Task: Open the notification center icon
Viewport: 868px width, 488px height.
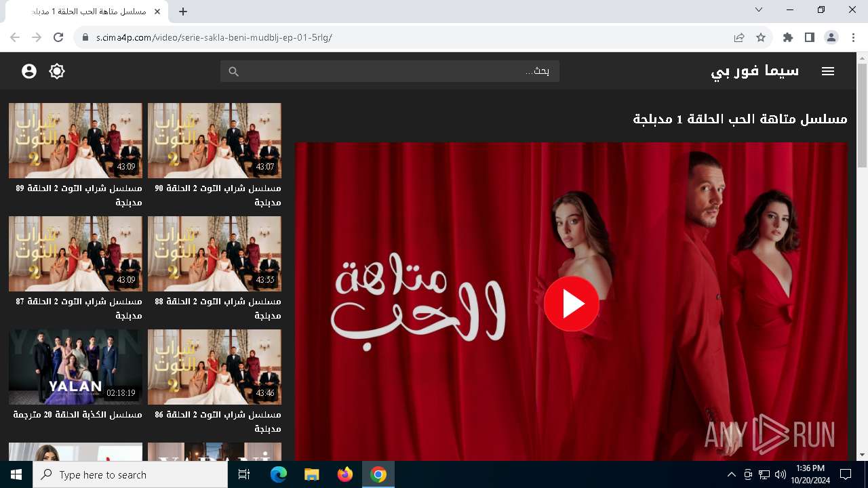Action: (x=846, y=474)
